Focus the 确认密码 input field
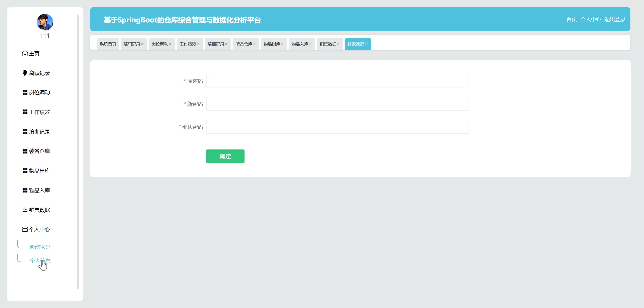Screen dimensions: 644x308 click(337, 127)
